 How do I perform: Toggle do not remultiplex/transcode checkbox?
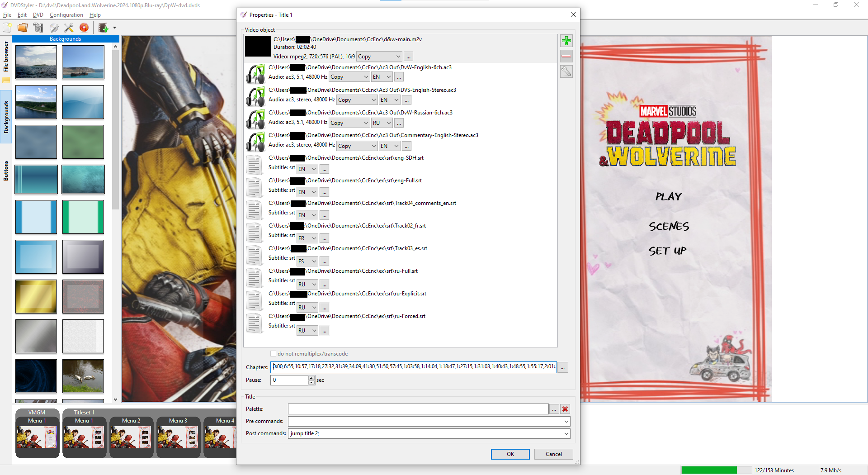(x=273, y=354)
